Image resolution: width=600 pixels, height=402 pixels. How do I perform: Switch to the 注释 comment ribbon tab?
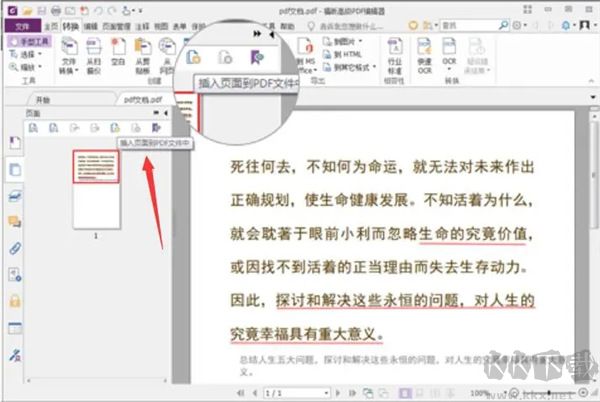(x=142, y=26)
